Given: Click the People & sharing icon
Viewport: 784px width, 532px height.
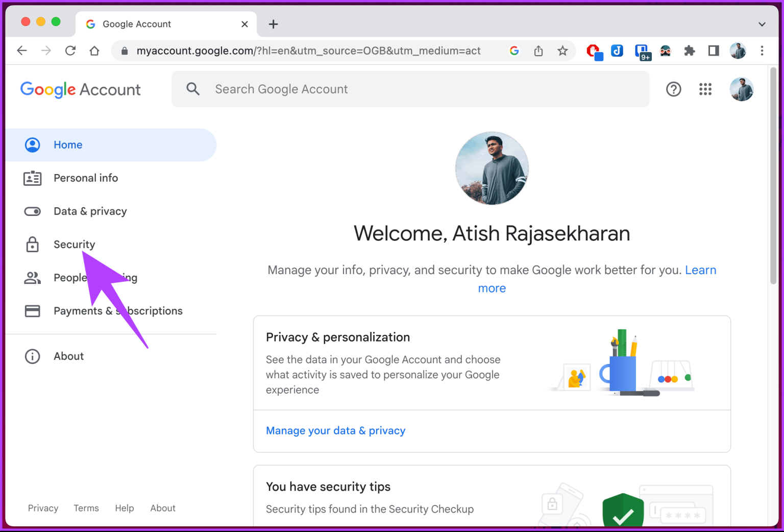Looking at the screenshot, I should [x=32, y=277].
